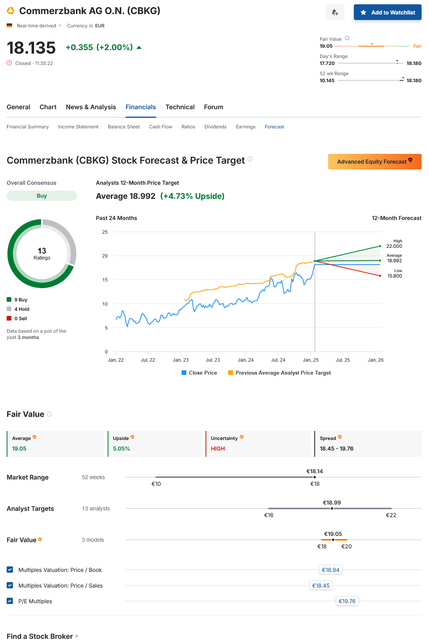The image size is (429, 640).
Task: Click the pro badge icon next to Average
Action: (x=35, y=437)
